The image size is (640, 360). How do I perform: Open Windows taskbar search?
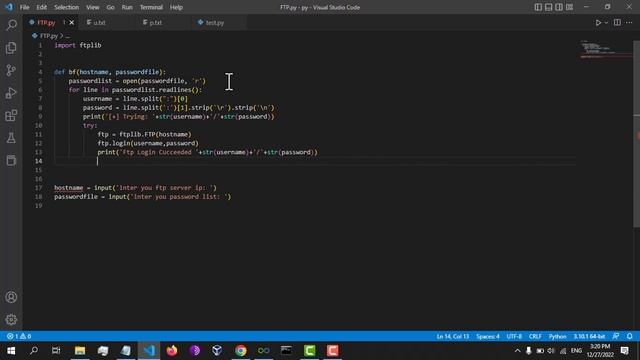[34, 351]
